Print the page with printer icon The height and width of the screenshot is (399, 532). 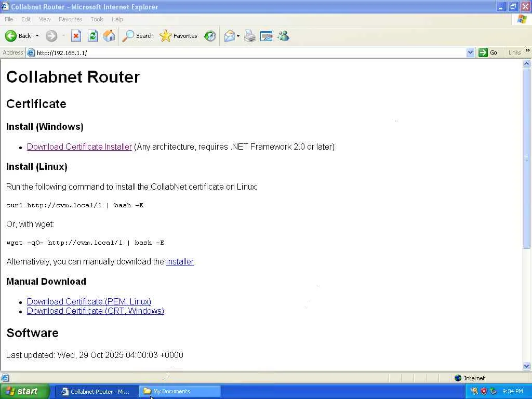(x=250, y=36)
